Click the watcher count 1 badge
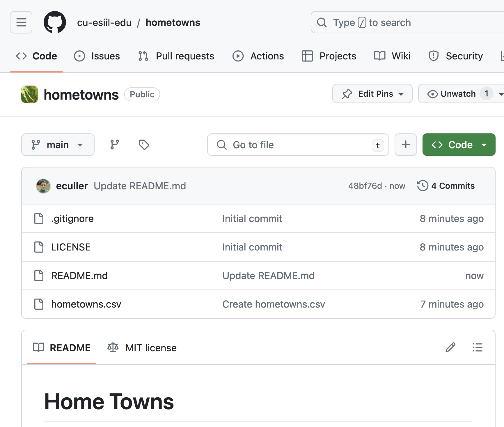504x427 pixels. click(x=486, y=94)
